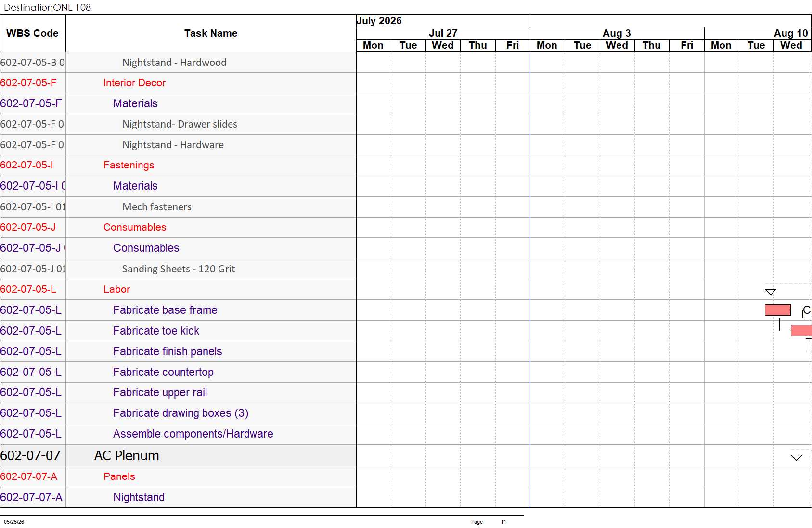Select Fabricate finish panels task
This screenshot has width=812, height=528.
[x=168, y=351]
